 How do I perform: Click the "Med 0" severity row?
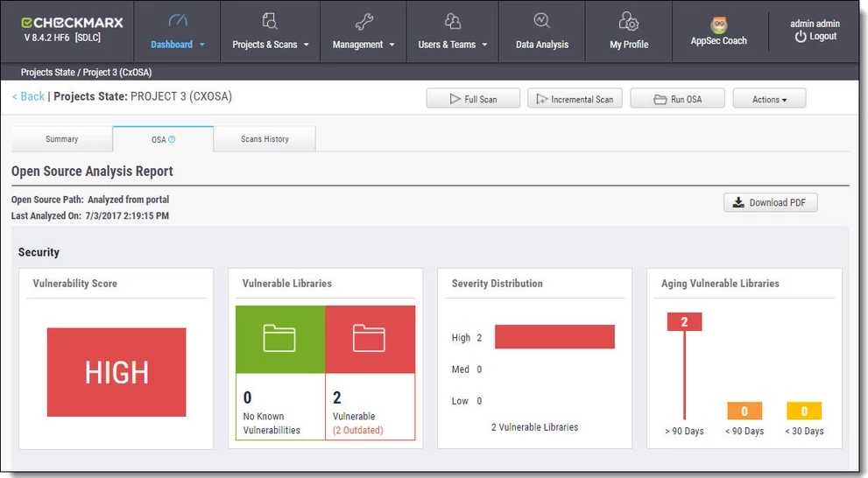pyautogui.click(x=467, y=369)
